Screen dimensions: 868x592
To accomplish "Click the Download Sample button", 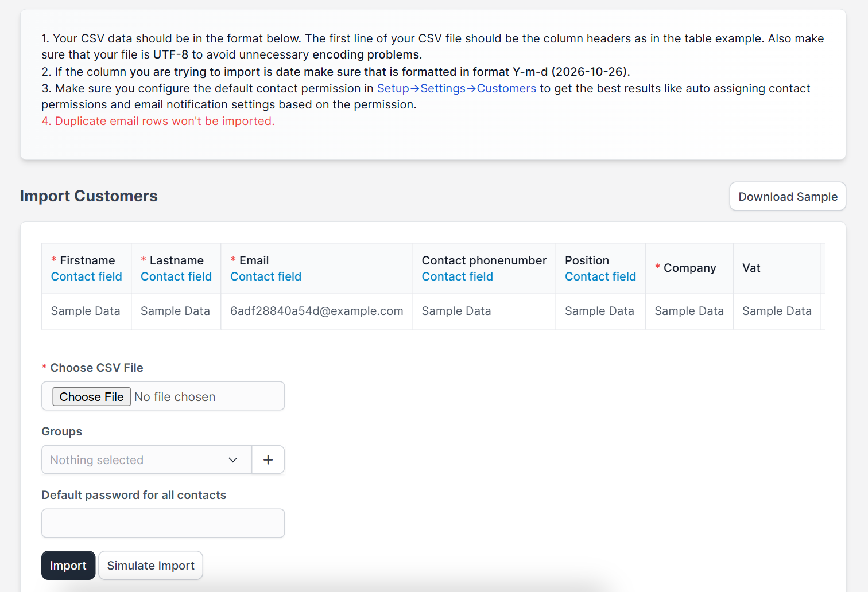I will click(x=788, y=196).
